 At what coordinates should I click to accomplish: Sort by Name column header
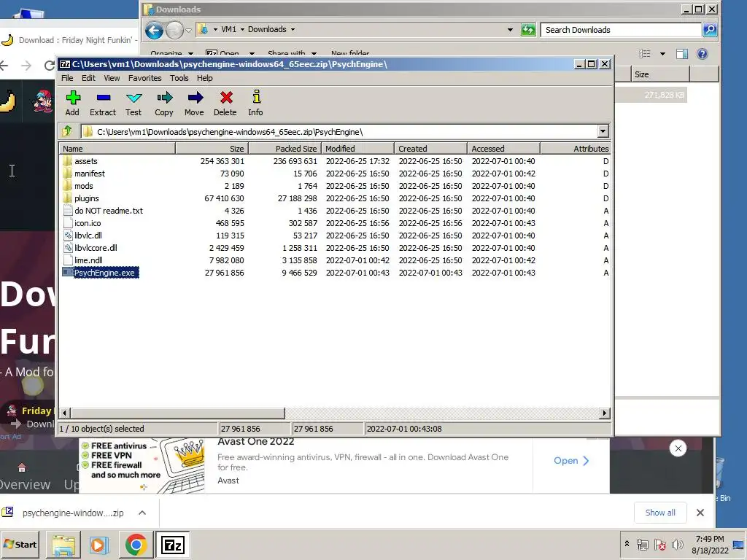(x=117, y=149)
